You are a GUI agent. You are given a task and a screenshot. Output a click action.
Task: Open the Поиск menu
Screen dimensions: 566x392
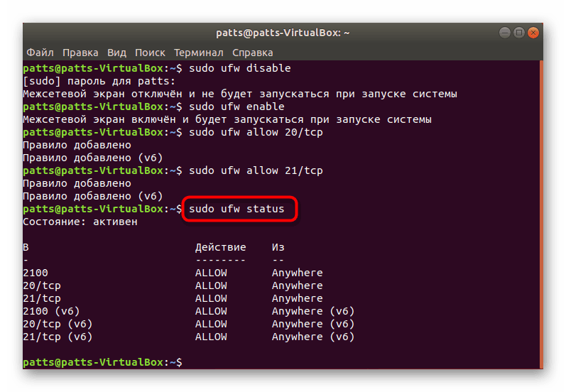(x=150, y=53)
